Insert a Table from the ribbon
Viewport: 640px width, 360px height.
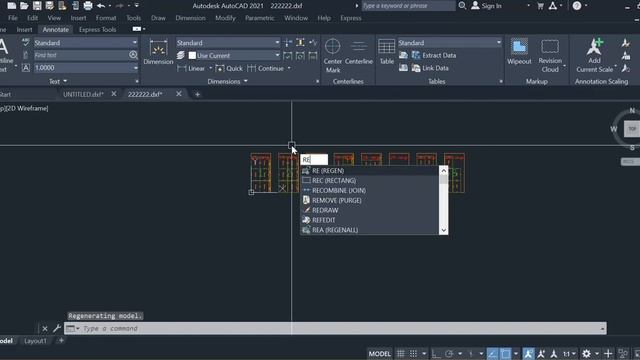[x=386, y=52]
